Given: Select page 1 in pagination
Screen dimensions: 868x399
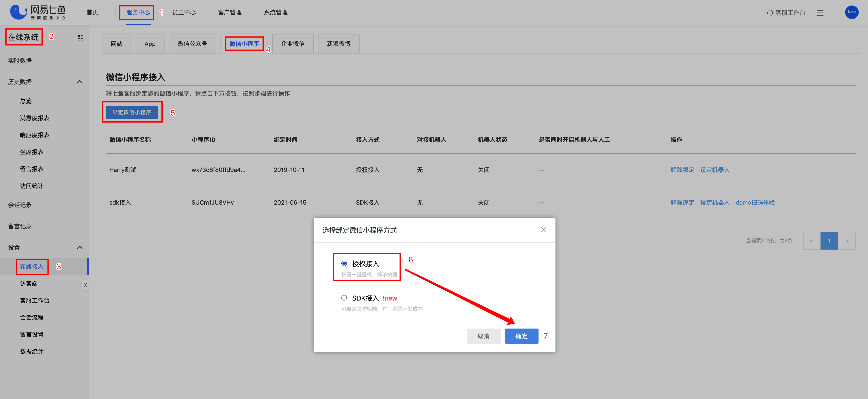Looking at the screenshot, I should (x=829, y=241).
